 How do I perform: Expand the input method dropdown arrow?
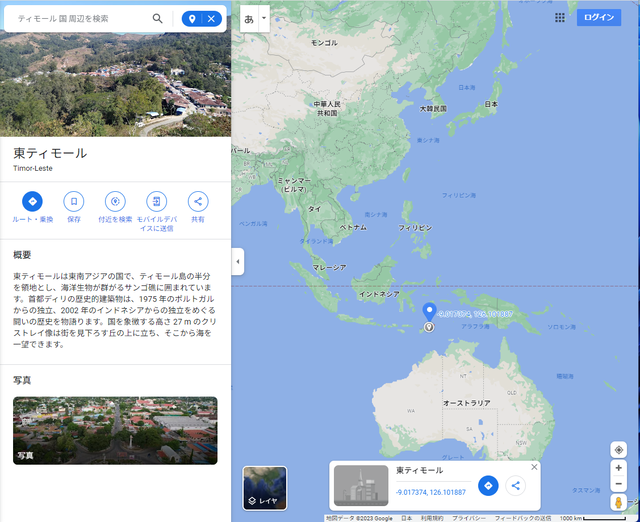point(264,18)
